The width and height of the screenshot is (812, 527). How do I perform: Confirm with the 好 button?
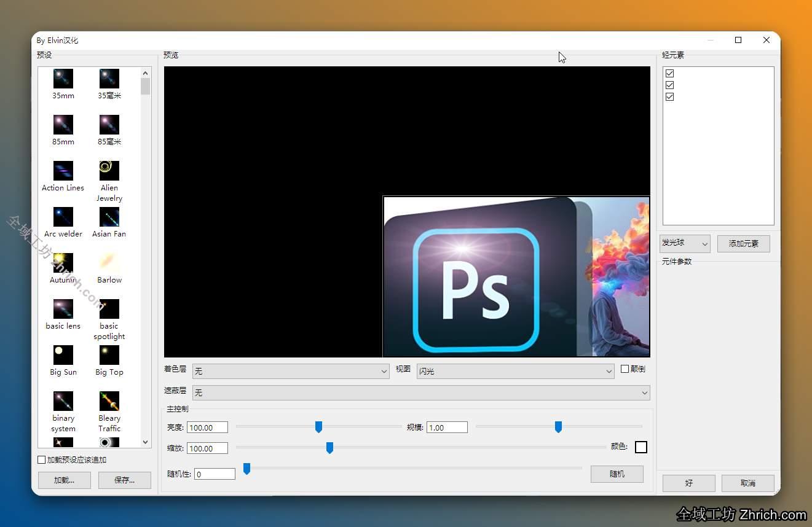[x=689, y=483]
